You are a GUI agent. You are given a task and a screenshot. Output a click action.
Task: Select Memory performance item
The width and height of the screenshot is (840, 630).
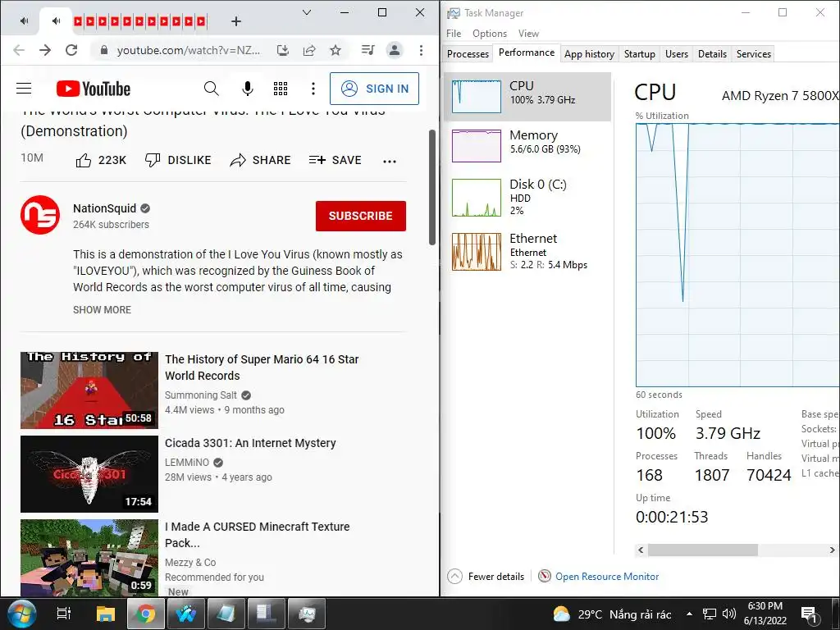[527, 146]
